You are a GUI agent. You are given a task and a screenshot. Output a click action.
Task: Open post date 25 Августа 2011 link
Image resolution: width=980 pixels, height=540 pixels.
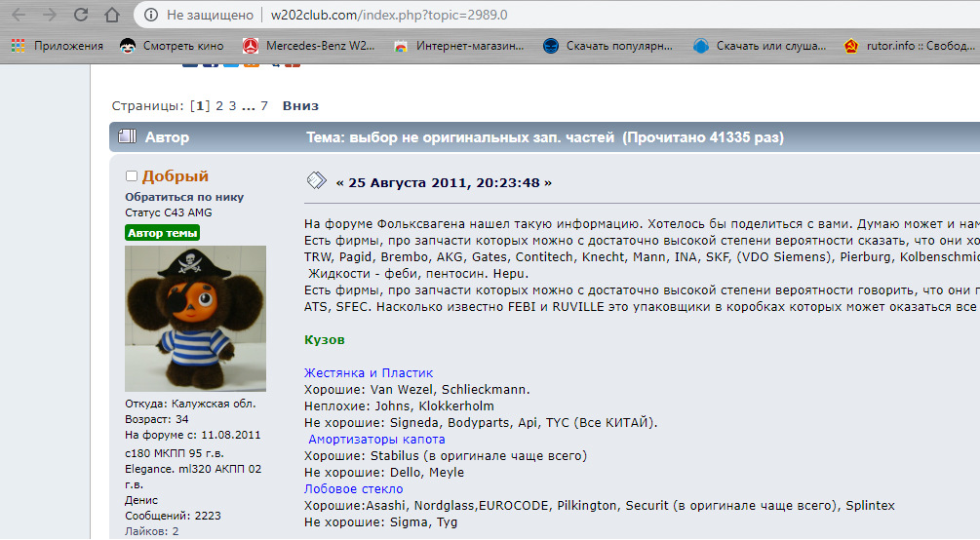click(x=444, y=183)
